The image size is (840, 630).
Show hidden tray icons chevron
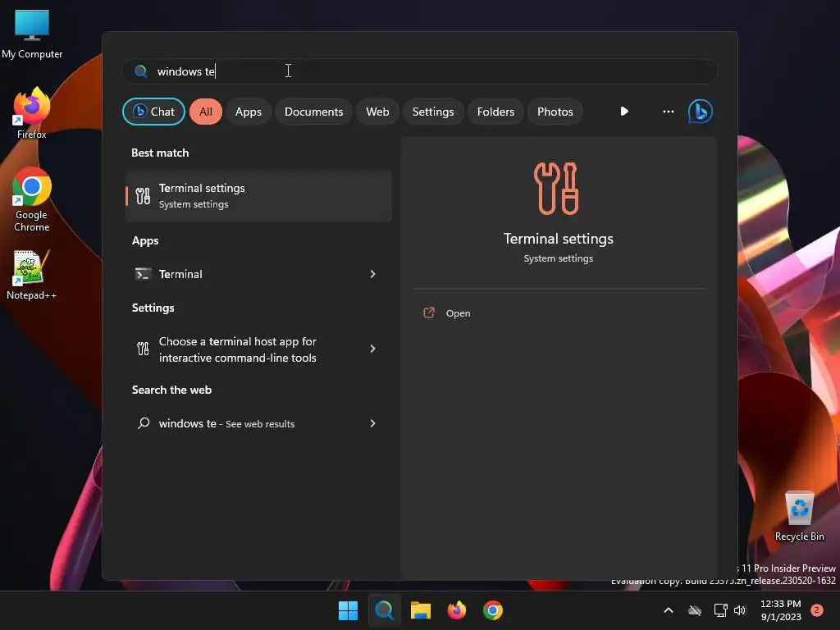point(668,610)
